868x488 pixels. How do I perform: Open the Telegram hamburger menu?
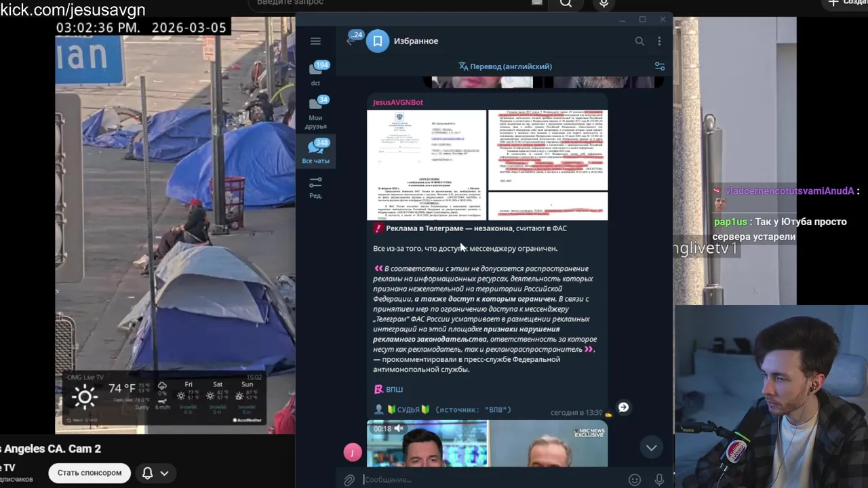coord(315,41)
